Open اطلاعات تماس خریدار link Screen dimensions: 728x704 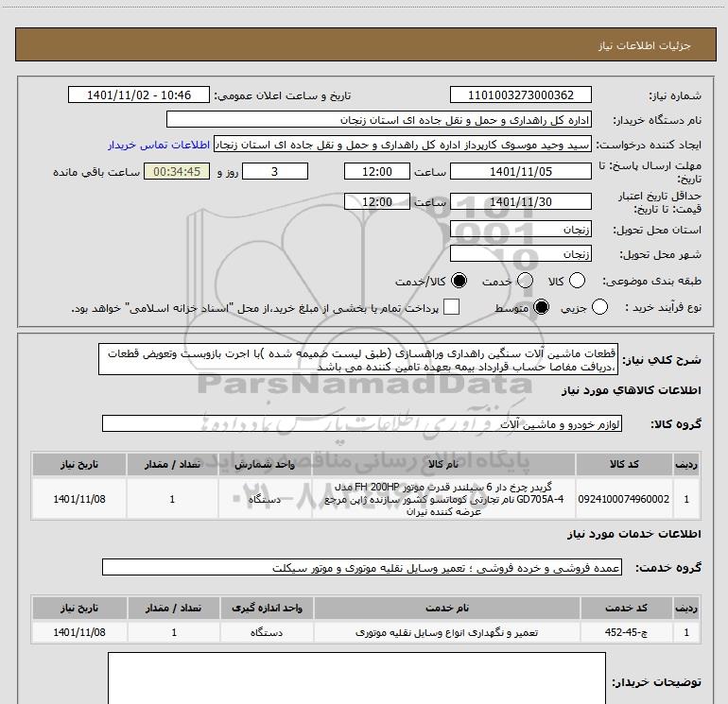click(159, 145)
